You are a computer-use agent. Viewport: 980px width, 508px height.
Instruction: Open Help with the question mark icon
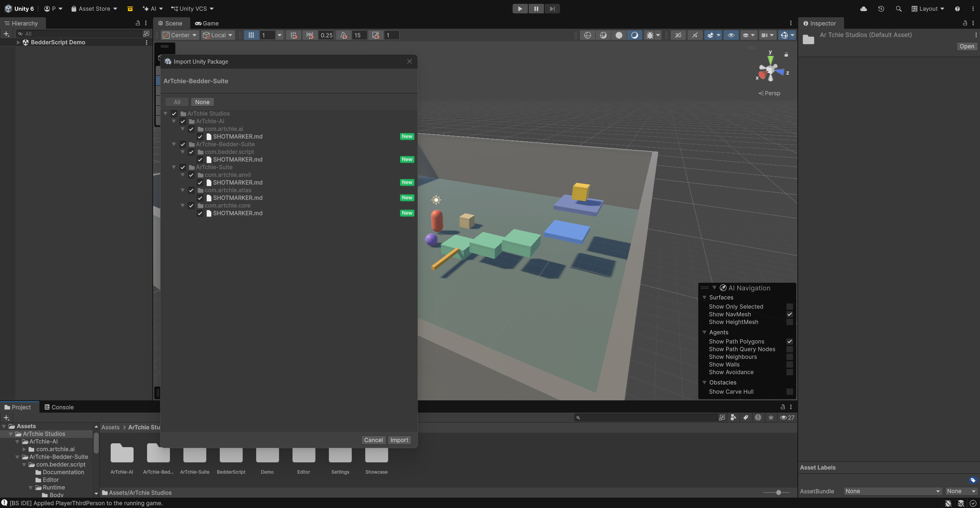pos(957,8)
